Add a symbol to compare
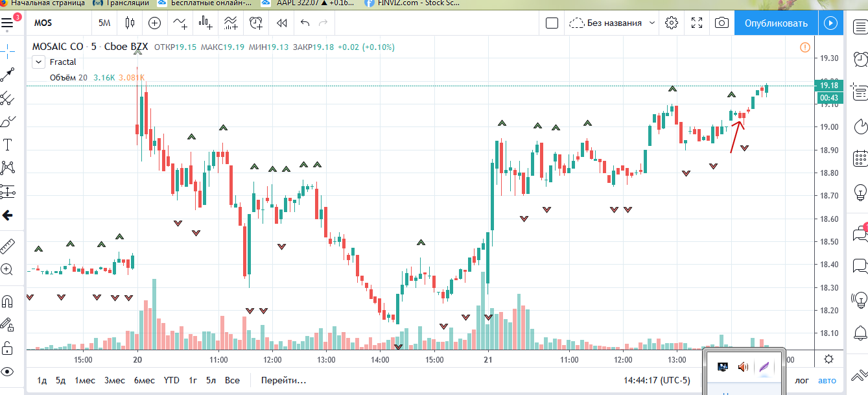This screenshot has width=868, height=395. 154,23
